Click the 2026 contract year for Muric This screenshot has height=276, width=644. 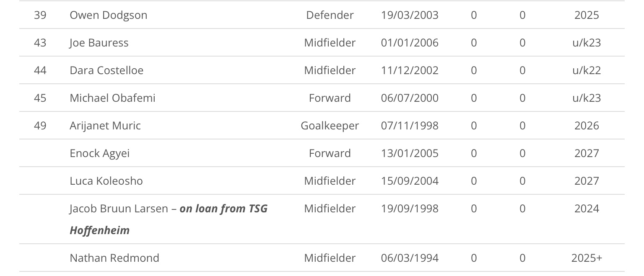(587, 126)
